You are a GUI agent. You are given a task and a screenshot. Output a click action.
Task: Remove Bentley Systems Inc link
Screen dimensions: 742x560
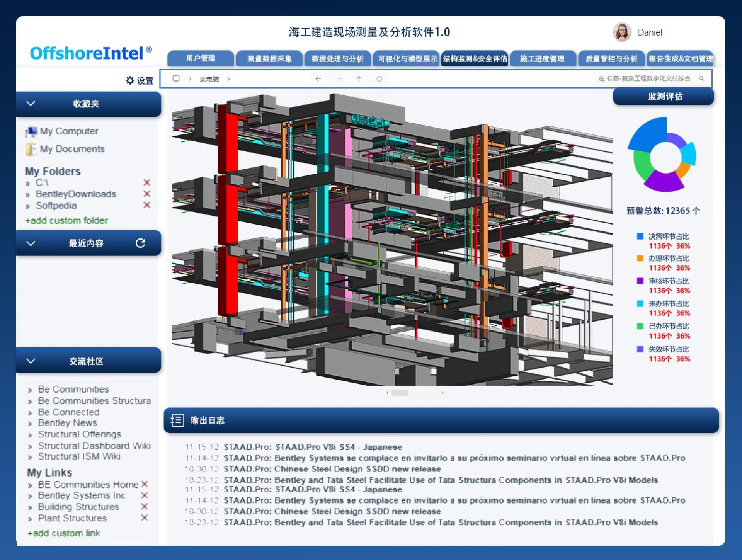coord(144,495)
